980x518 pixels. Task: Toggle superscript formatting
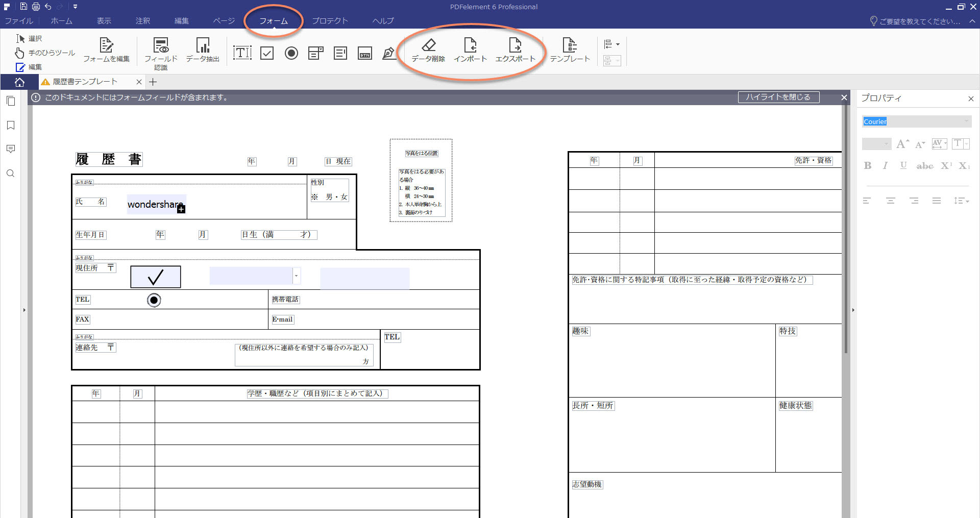(x=947, y=165)
